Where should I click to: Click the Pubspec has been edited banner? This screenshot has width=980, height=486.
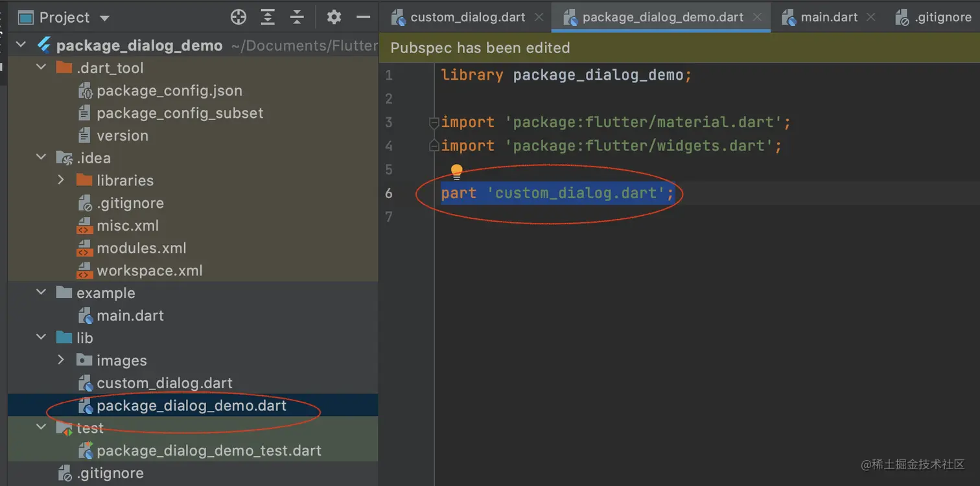680,47
